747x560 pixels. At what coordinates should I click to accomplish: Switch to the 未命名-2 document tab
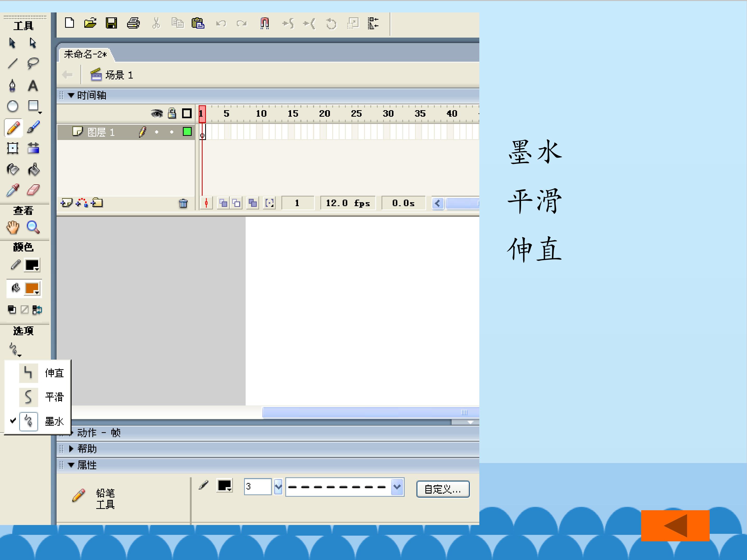tap(85, 54)
